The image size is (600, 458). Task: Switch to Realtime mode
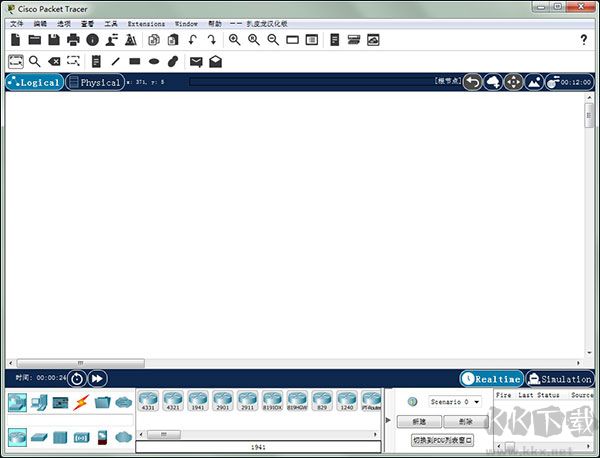[492, 379]
